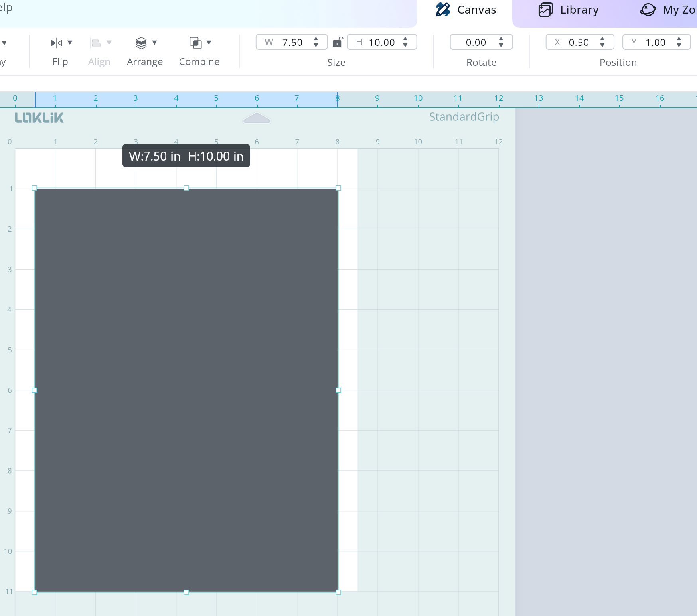Click the top-left resize handle
Image resolution: width=697 pixels, height=616 pixels.
[x=34, y=188]
